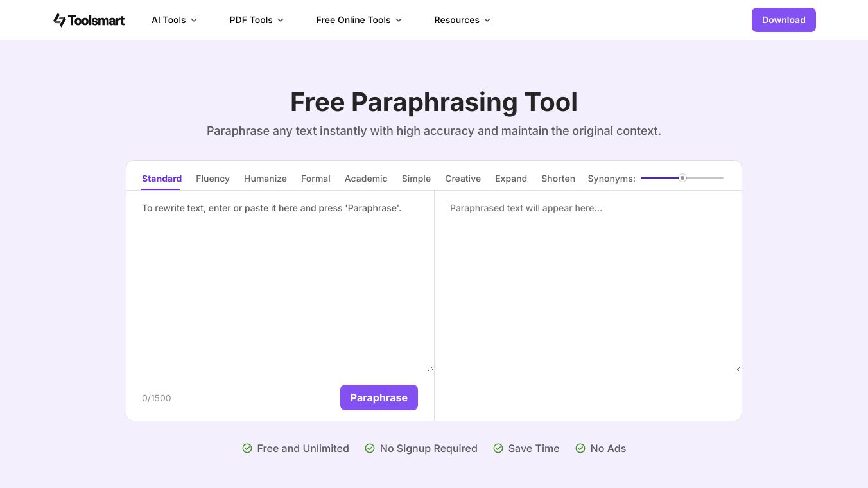Image resolution: width=868 pixels, height=488 pixels.
Task: Expand the AI Tools menu
Action: [174, 20]
